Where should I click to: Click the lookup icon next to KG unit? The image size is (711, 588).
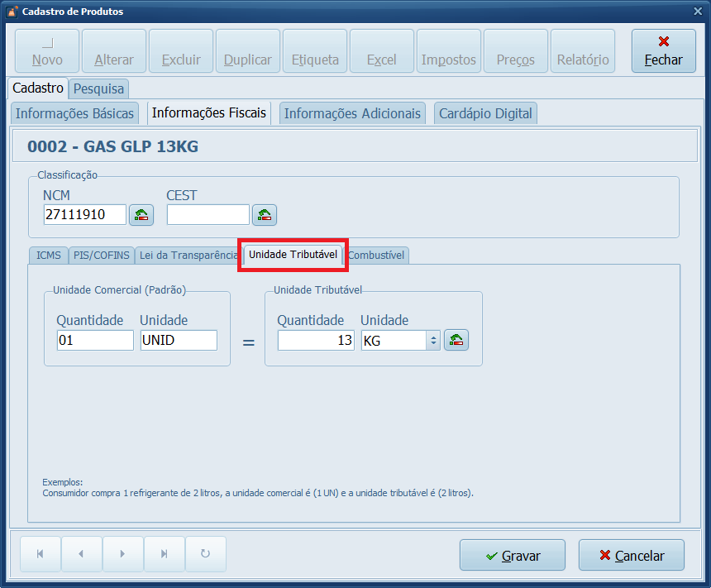(x=456, y=340)
